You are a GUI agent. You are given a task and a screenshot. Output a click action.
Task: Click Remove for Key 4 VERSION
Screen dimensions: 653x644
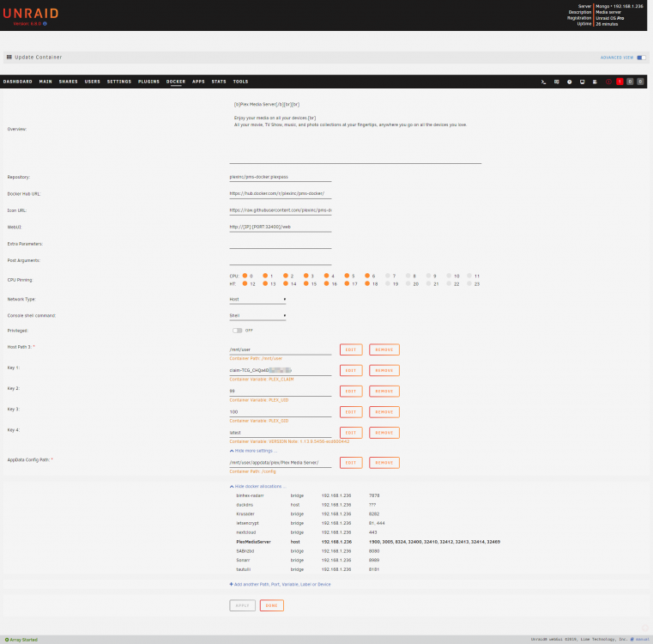click(x=384, y=433)
